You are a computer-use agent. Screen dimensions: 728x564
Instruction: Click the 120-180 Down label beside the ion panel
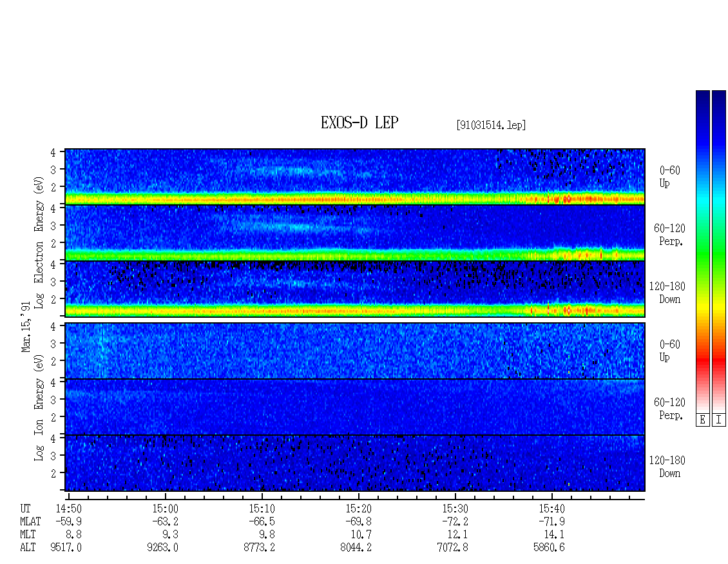click(667, 467)
